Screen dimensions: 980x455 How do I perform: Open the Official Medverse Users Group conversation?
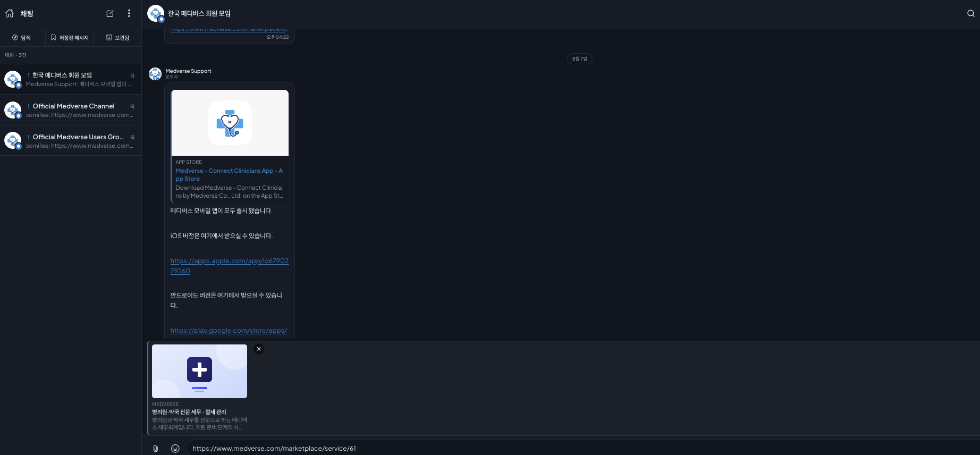click(71, 141)
